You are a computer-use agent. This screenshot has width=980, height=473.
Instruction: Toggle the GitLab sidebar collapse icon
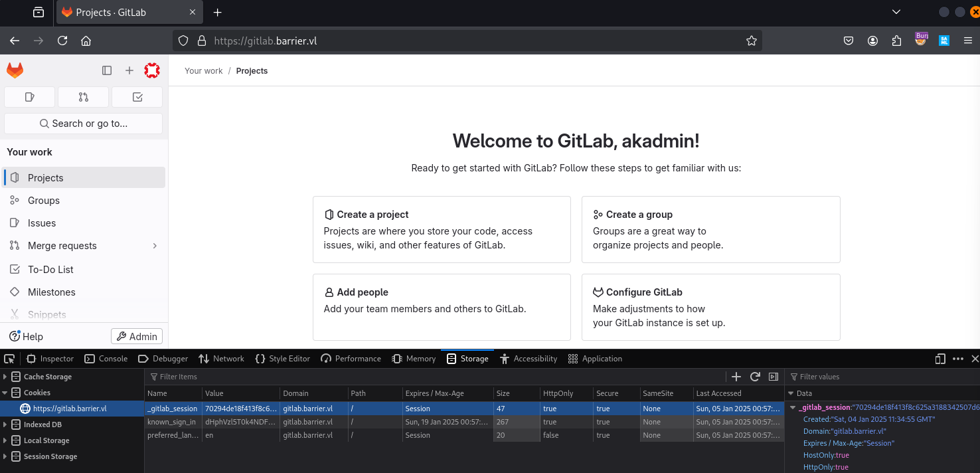(107, 70)
